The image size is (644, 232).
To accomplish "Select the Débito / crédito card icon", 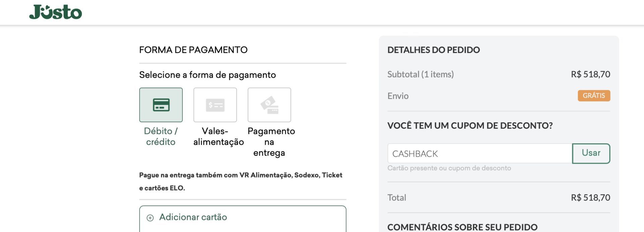I will tap(161, 105).
